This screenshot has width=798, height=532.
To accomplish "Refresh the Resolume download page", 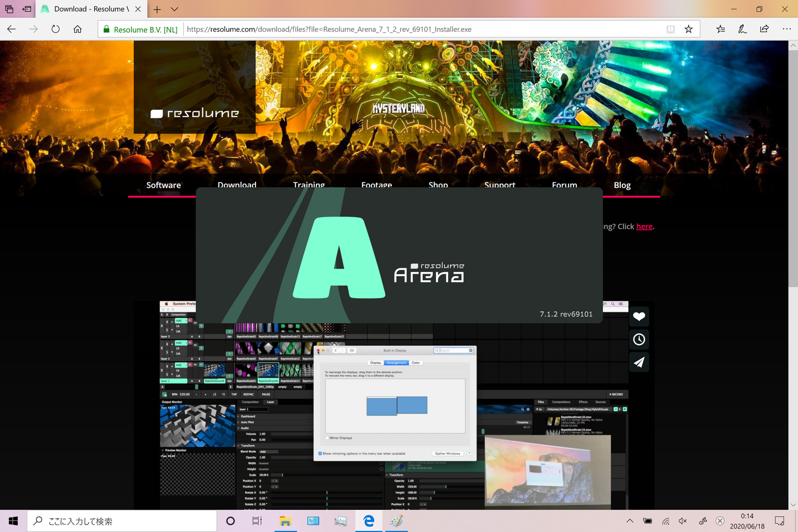I will (x=55, y=29).
